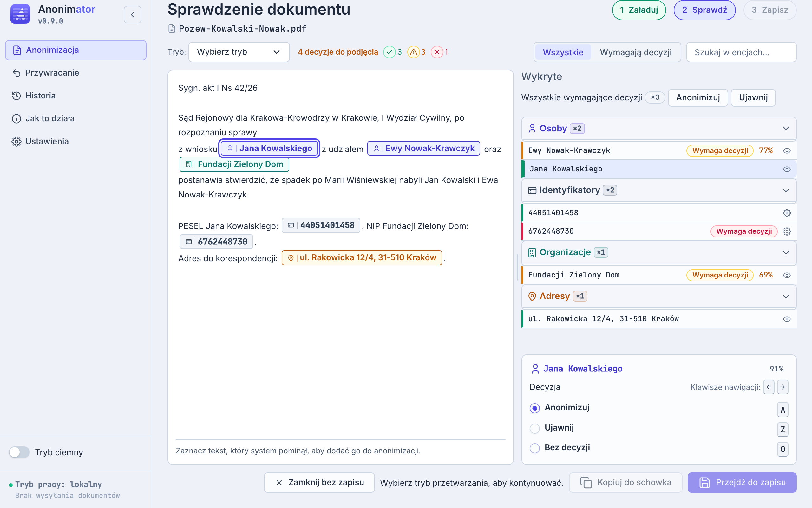Click the green checkmark status counter icon
Image resolution: width=812 pixels, height=508 pixels.
(389, 52)
